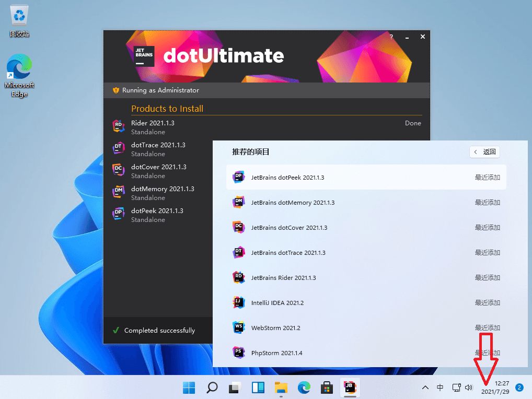
Task: Click dotPeek 2021.1.3 text in installer
Action: (157, 211)
